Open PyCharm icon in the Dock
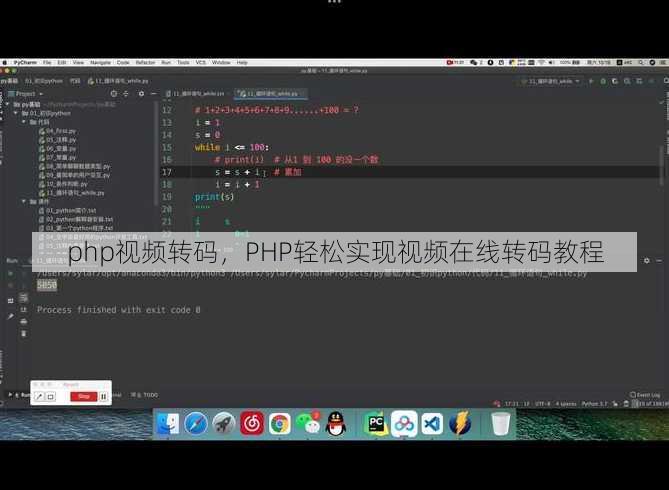The image size is (669, 490). pyautogui.click(x=376, y=424)
